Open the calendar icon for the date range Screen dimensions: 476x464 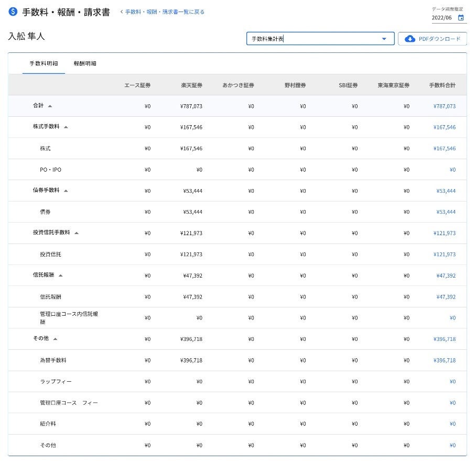461,17
